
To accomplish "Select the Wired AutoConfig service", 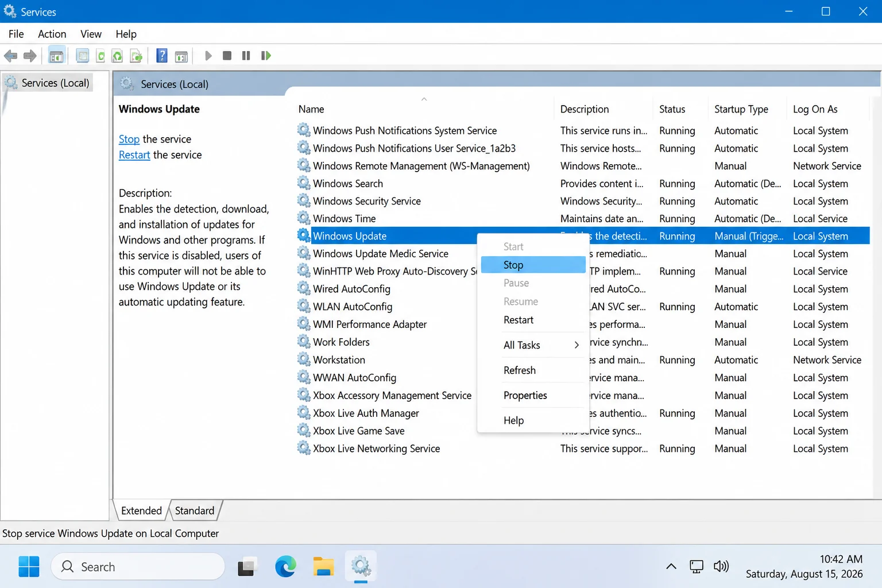I will pyautogui.click(x=351, y=289).
